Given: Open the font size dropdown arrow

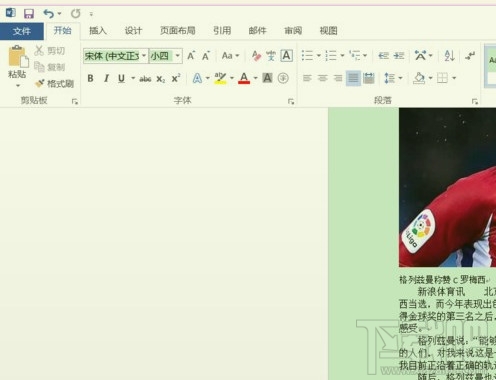Looking at the screenshot, I should [x=178, y=56].
